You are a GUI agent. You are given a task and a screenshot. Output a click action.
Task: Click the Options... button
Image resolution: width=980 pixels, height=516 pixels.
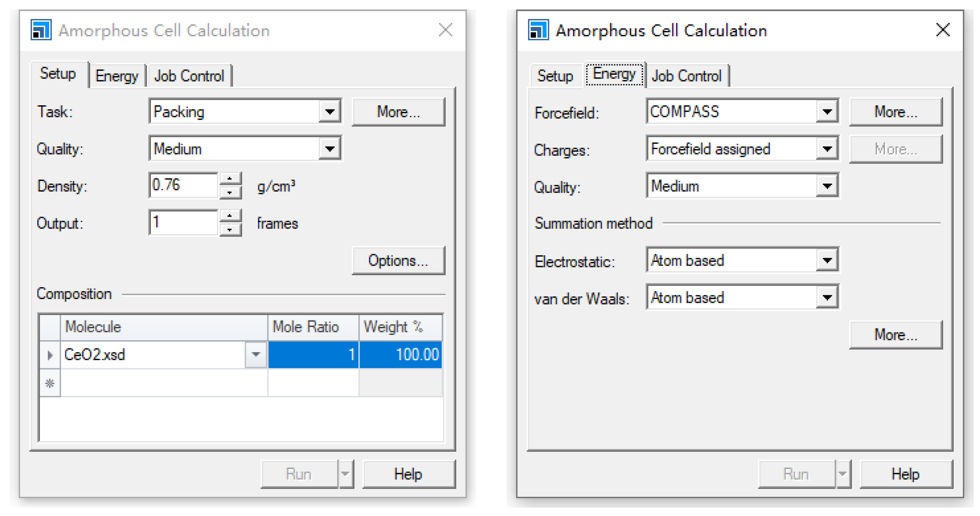pos(398,261)
